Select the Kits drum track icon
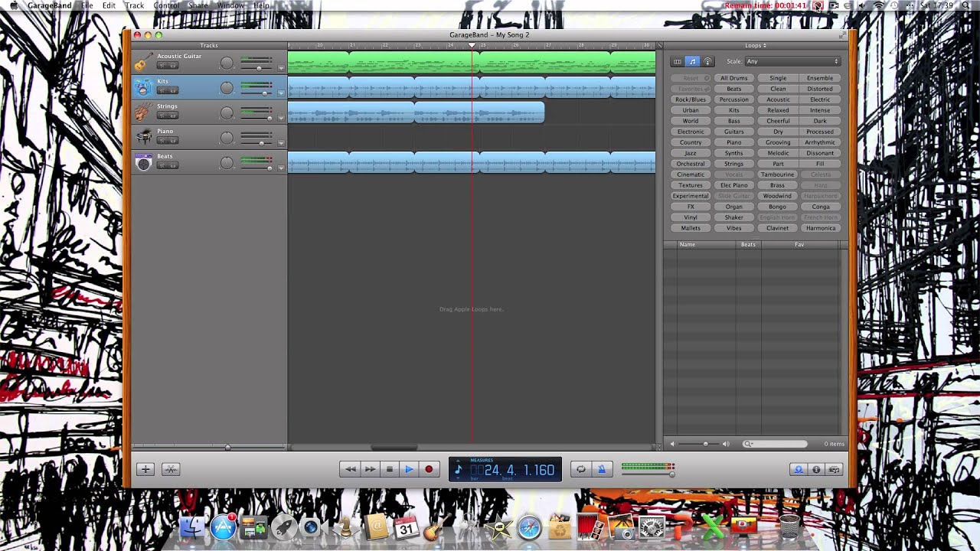This screenshot has width=980, height=551. point(143,87)
